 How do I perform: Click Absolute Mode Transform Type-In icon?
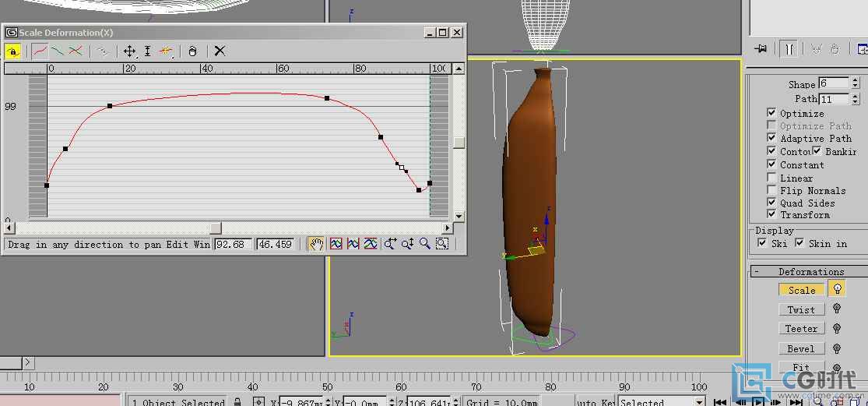pyautogui.click(x=258, y=402)
